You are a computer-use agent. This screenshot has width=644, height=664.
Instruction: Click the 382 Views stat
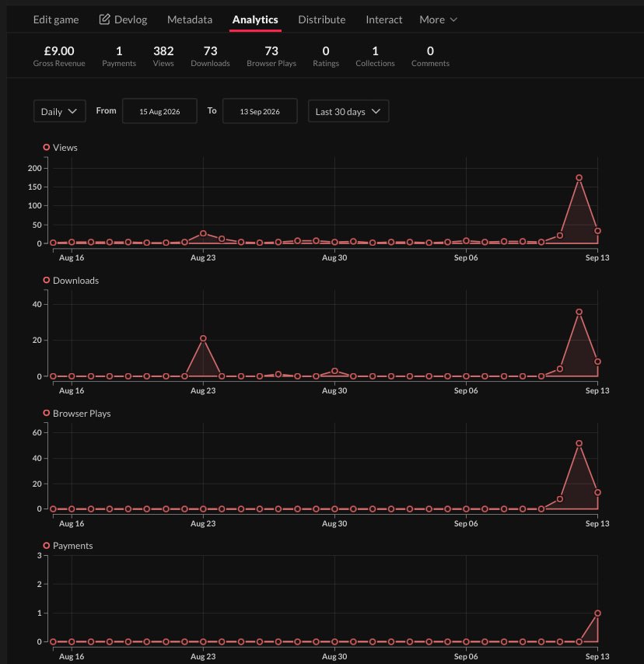pos(163,56)
